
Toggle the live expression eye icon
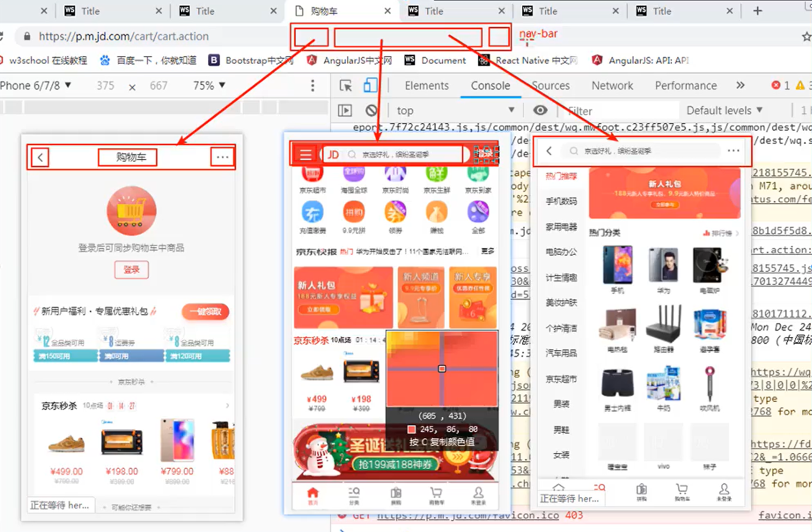pyautogui.click(x=540, y=110)
